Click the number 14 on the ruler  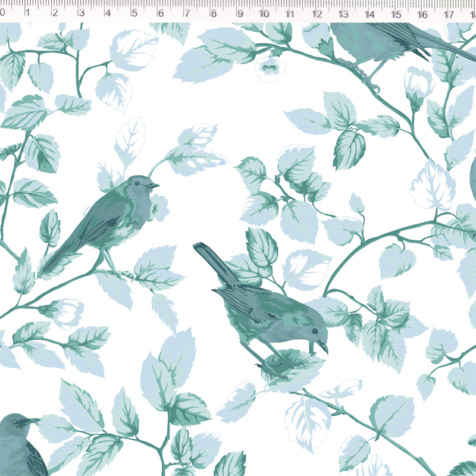pos(369,13)
